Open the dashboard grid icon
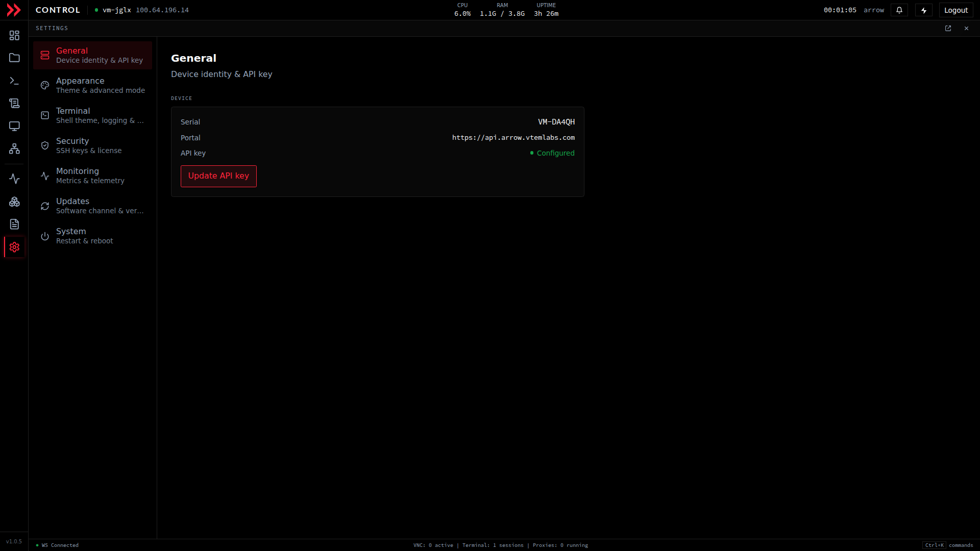The width and height of the screenshot is (980, 551). tap(14, 35)
